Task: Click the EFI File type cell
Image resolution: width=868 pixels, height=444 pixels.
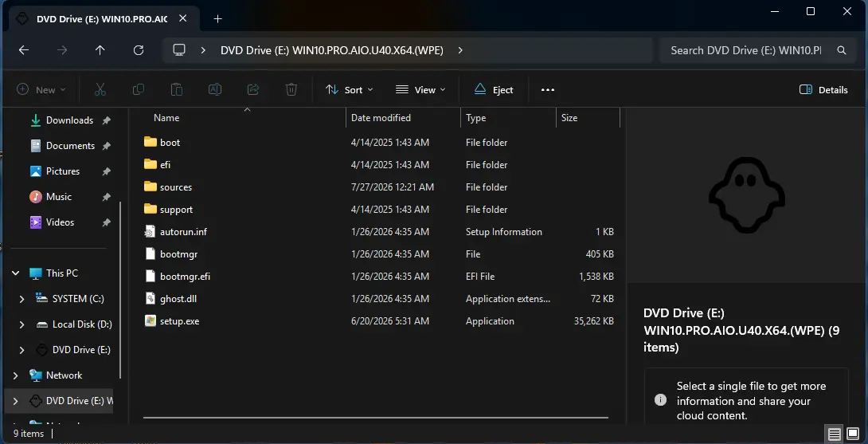Action: [480, 276]
